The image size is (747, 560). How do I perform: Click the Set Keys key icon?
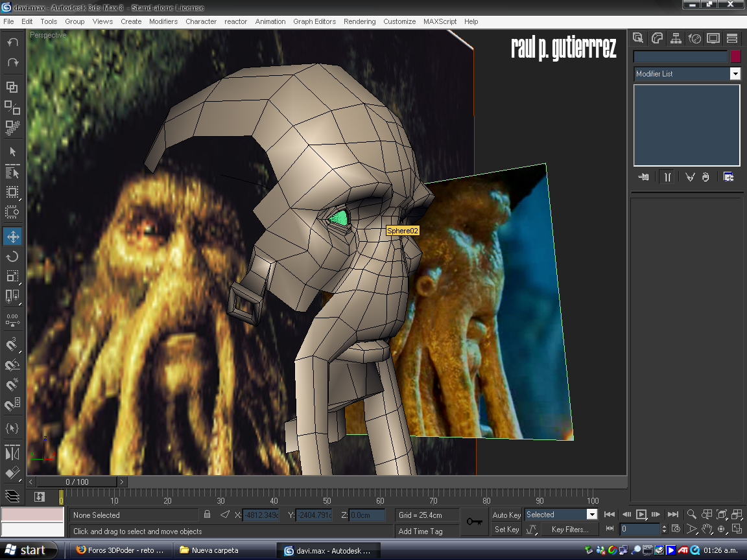475,522
